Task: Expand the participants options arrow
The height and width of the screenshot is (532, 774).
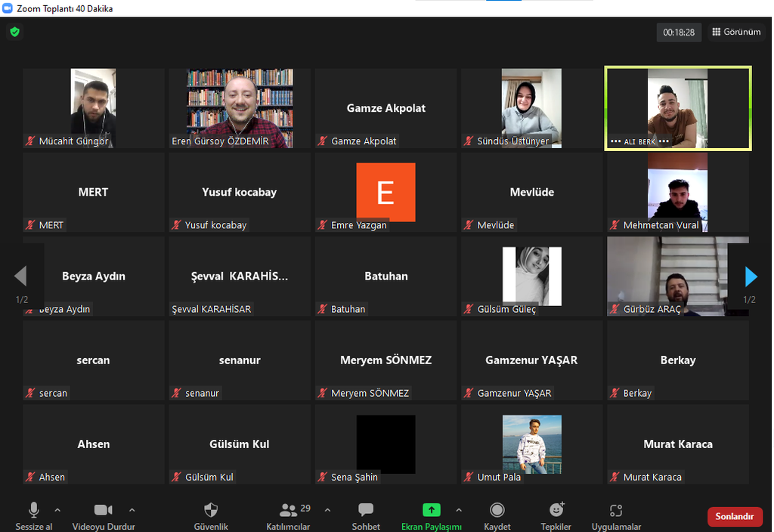Action: tap(327, 510)
